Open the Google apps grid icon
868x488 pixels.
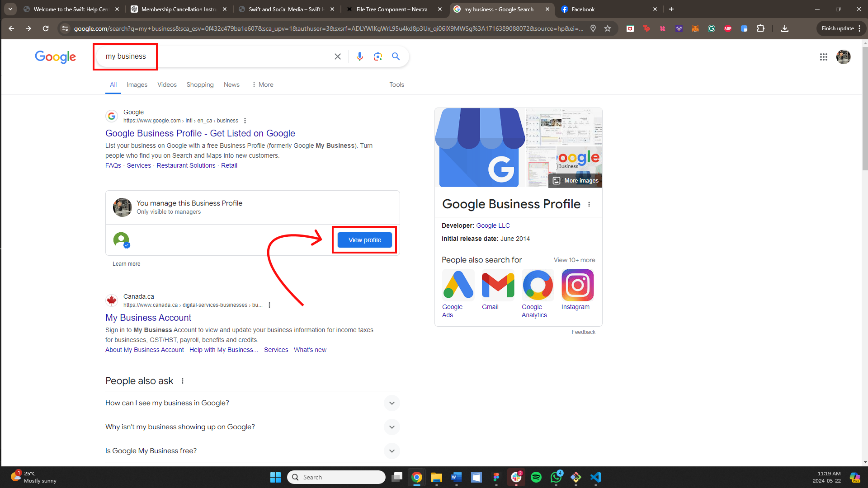(823, 57)
